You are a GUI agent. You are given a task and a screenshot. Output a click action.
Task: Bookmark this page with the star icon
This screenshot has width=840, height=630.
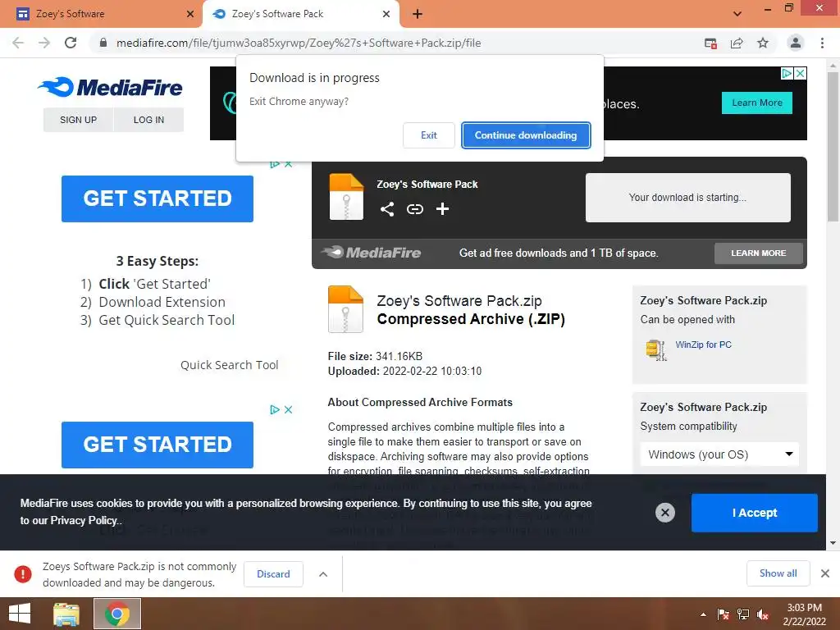pyautogui.click(x=763, y=43)
